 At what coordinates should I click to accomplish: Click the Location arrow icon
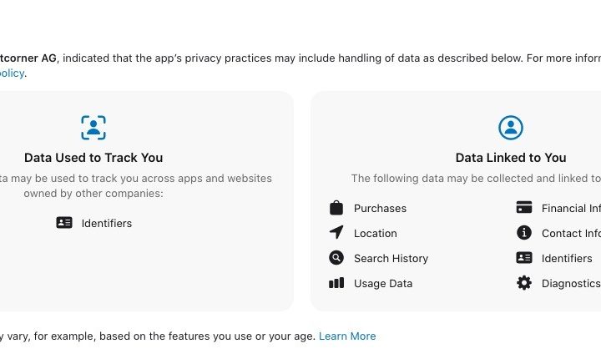pos(336,233)
